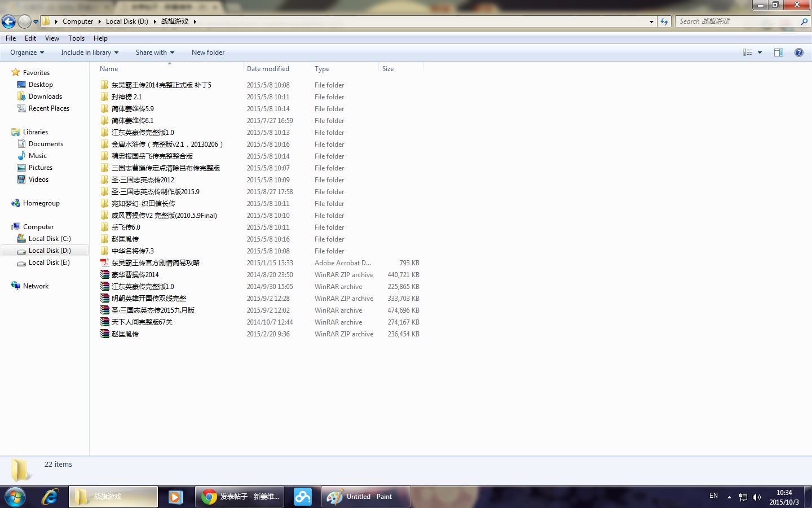Screen dimensions: 812x508
Task: Select archive icon of 明朝英雄开国传双线完整
Action: click(x=105, y=299)
